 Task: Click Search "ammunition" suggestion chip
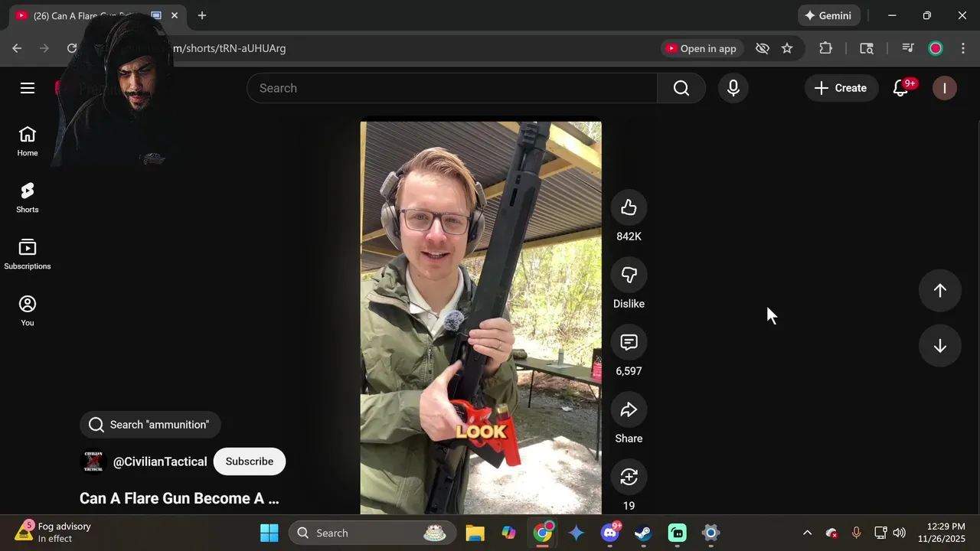pyautogui.click(x=150, y=425)
